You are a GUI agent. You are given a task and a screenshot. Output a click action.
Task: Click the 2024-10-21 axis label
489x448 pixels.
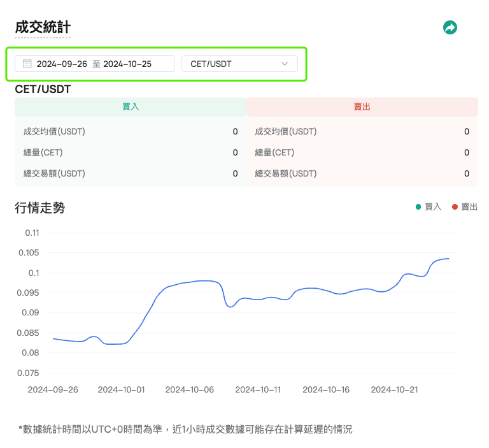click(394, 389)
